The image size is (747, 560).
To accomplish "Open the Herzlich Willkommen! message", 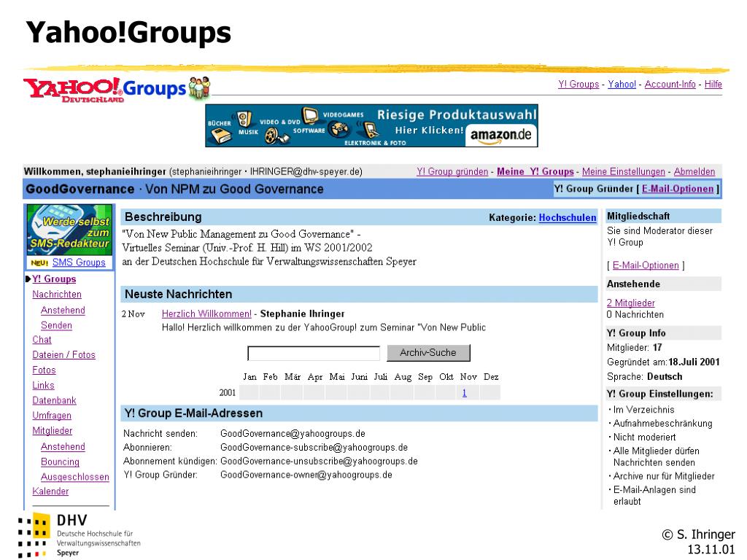I will (206, 314).
